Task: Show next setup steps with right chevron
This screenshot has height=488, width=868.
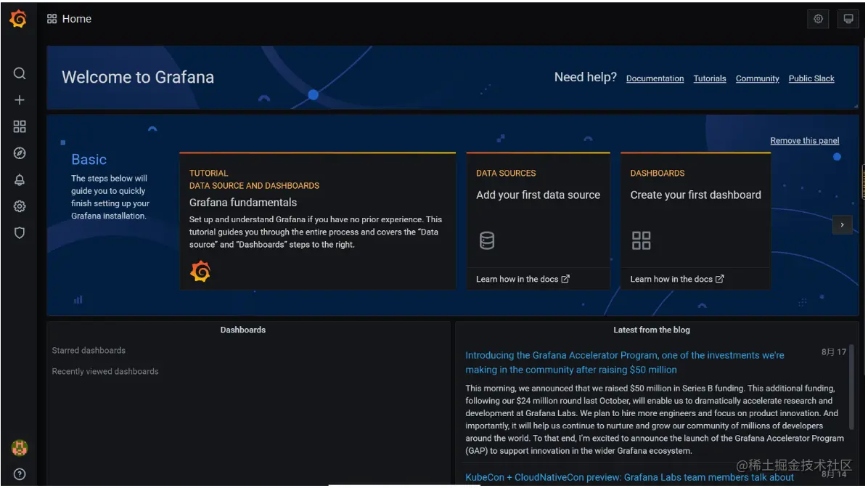Action: pyautogui.click(x=843, y=225)
